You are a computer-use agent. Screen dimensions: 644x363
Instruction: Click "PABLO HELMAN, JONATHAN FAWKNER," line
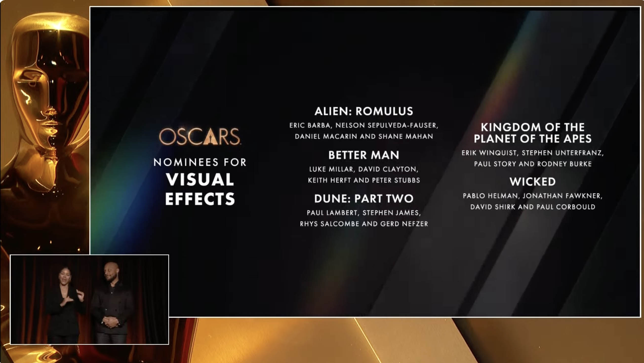pyautogui.click(x=533, y=196)
